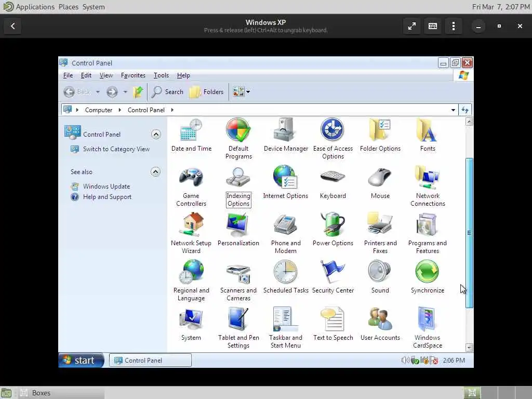
Task: Open Regional and Language settings
Action: (191, 281)
